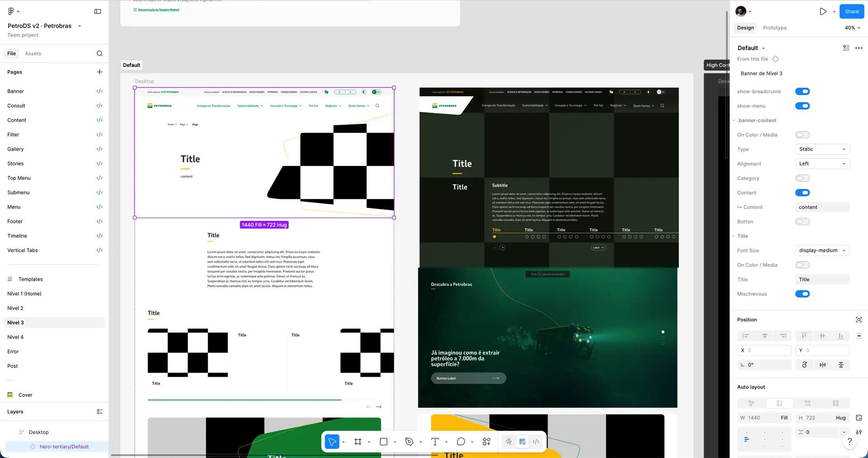This screenshot has height=458, width=868.
Task: Select the Comment tool
Action: point(461,442)
